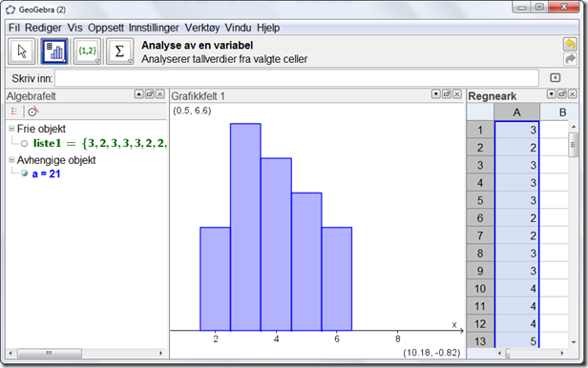Screen dimensions: 588x368
Task: Select spreadsheet column A header
Action: (516, 112)
